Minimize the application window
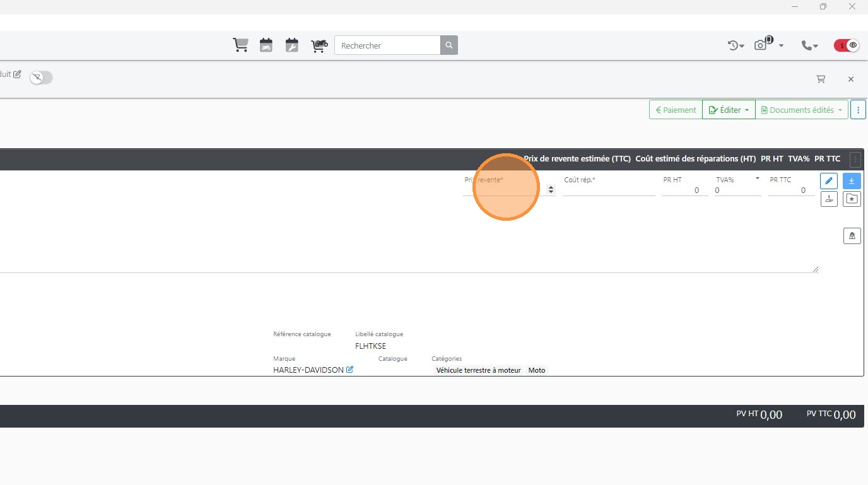868x485 pixels. (794, 6)
